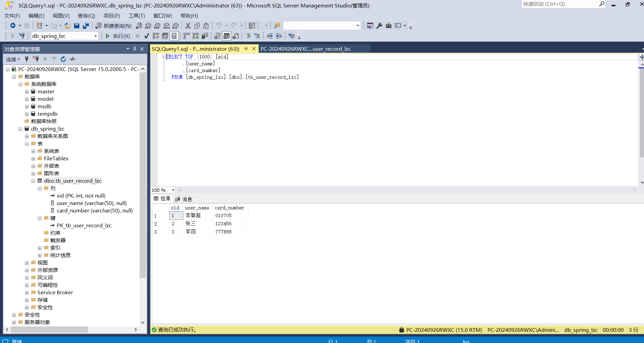
Task: Open a new XMLA query
Action: (x=167, y=26)
